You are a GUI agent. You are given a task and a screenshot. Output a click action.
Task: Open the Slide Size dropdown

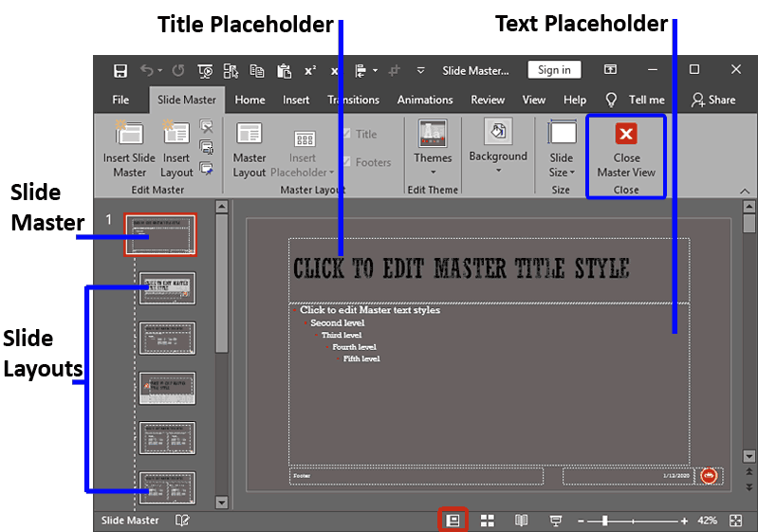pyautogui.click(x=562, y=150)
